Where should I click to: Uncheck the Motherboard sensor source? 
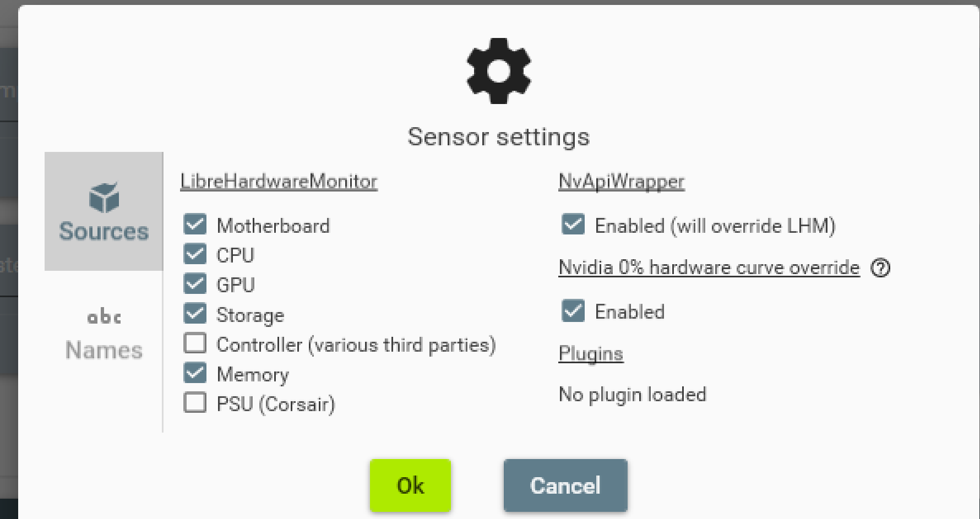pos(195,225)
